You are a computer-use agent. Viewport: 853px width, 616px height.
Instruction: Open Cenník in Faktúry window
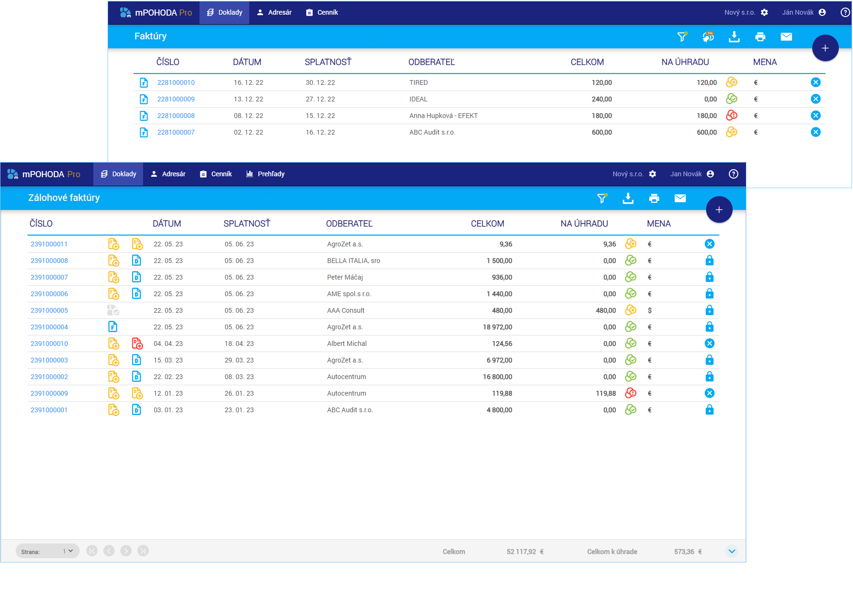(322, 12)
